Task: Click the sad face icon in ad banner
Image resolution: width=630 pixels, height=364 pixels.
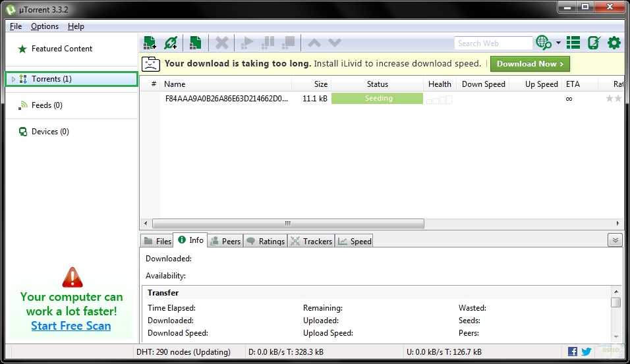Action: [x=151, y=64]
